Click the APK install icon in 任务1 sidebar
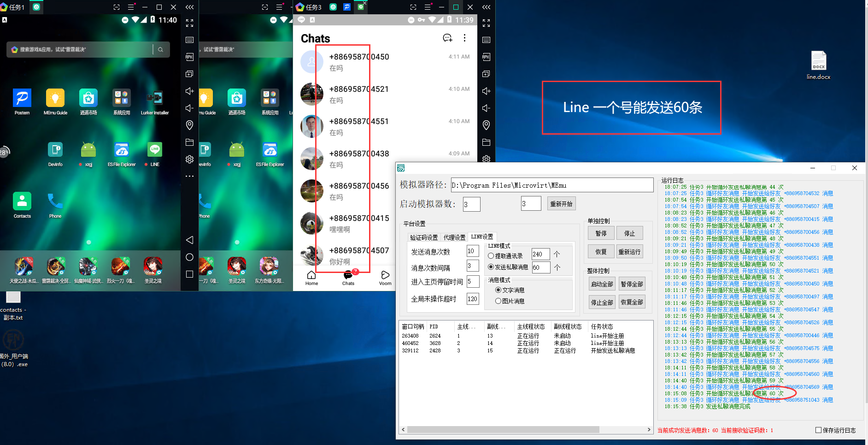 click(x=189, y=57)
